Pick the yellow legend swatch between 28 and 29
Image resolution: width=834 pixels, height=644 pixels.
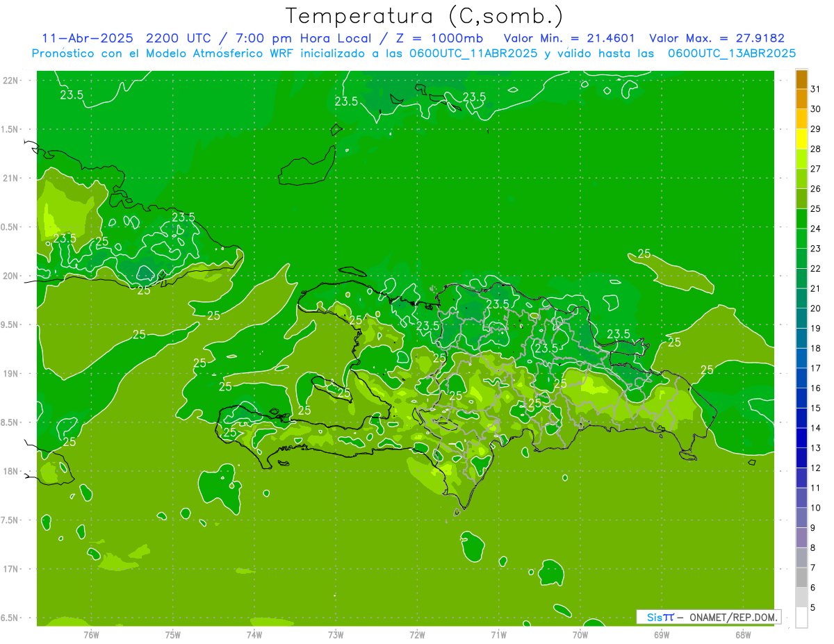(x=801, y=139)
